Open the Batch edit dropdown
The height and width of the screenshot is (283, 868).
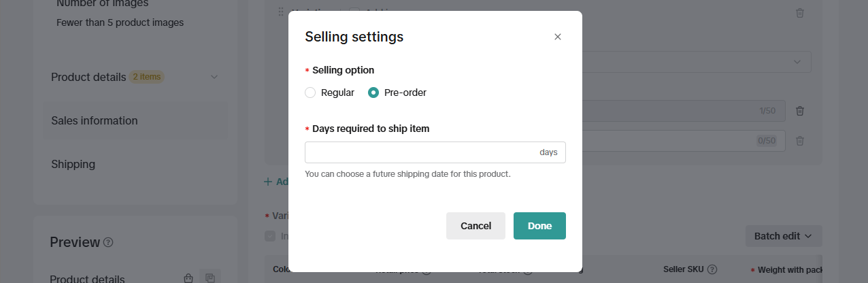point(783,236)
